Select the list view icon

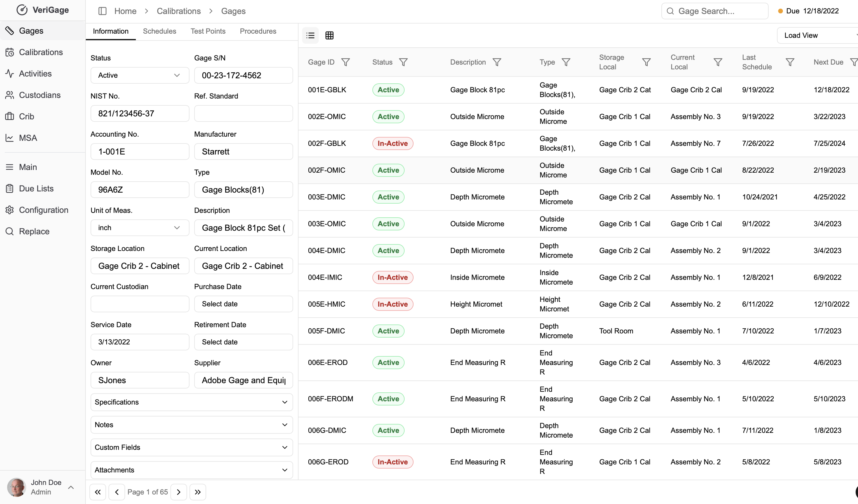coord(310,35)
